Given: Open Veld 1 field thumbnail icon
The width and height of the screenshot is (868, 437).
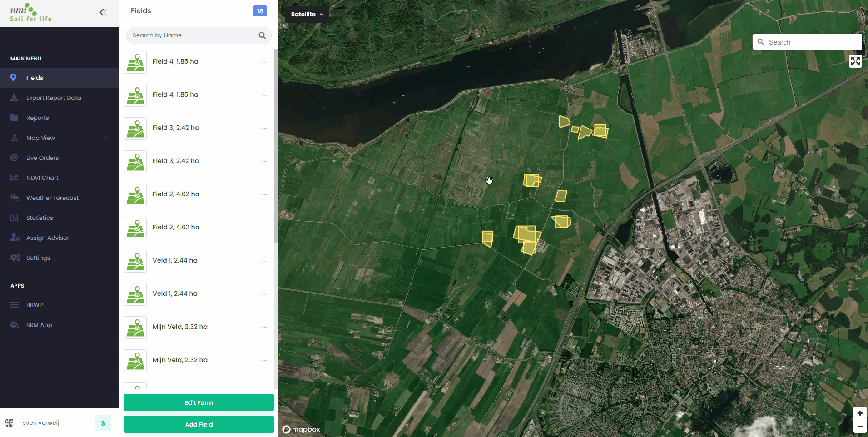Looking at the screenshot, I should 135,261.
